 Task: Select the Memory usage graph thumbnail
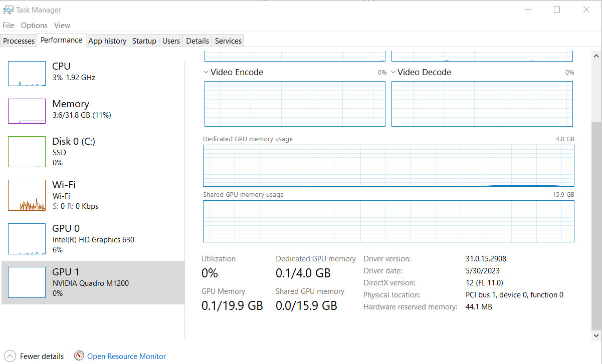pyautogui.click(x=27, y=111)
